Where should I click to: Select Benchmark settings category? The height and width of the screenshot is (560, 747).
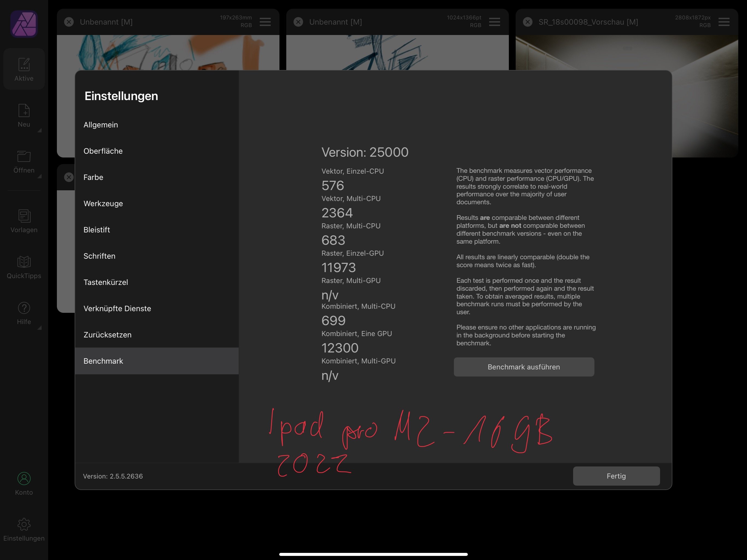coord(157,361)
